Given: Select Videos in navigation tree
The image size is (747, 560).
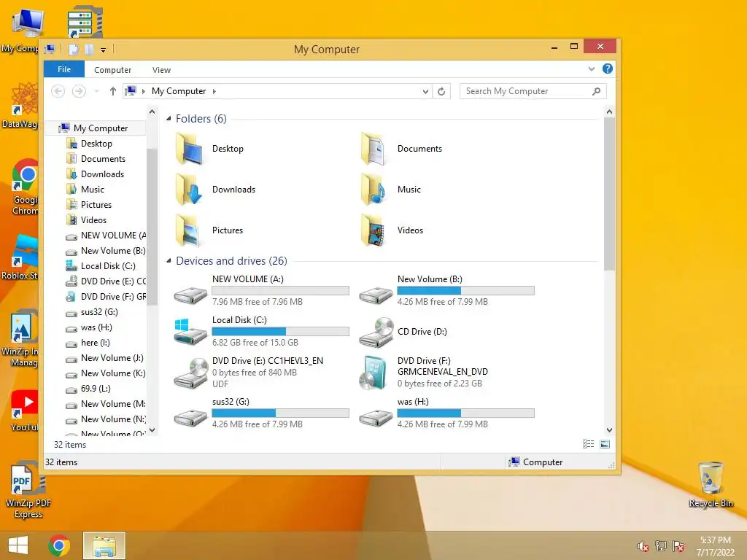Looking at the screenshot, I should [x=93, y=220].
